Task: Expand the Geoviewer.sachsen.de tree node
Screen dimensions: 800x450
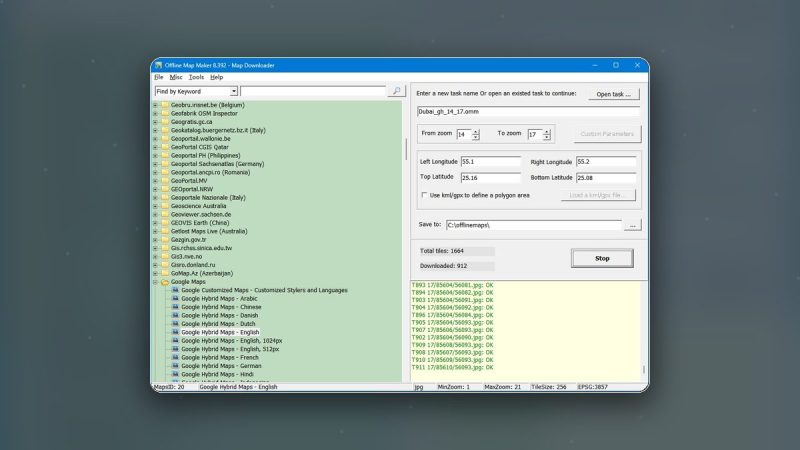Action: [x=155, y=214]
